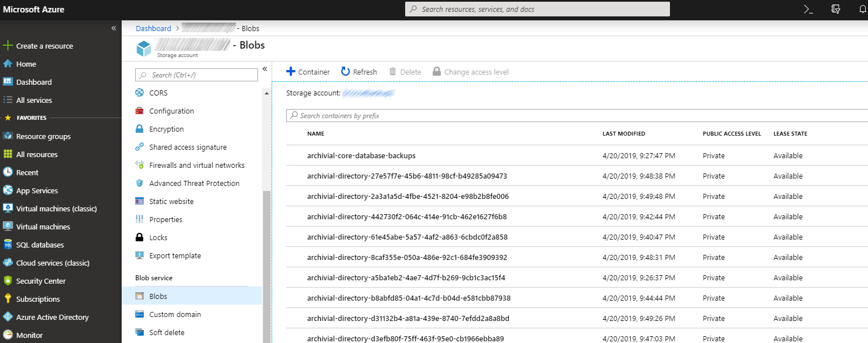Click the Encryption padlock icon
This screenshot has height=343, width=868.
pos(139,129)
